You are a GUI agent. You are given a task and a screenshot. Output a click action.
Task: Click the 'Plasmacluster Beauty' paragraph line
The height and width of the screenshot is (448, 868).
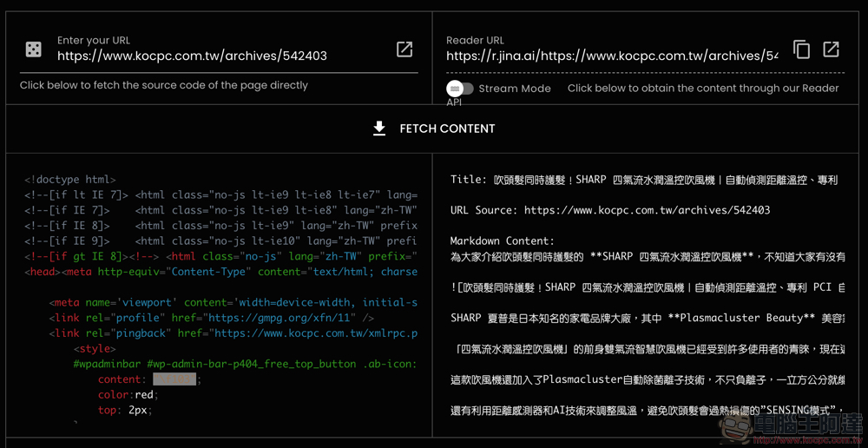[x=648, y=319]
